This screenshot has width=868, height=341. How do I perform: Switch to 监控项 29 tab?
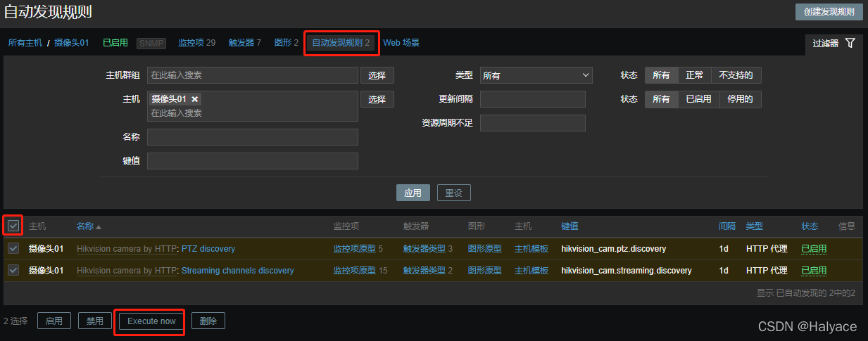(197, 43)
